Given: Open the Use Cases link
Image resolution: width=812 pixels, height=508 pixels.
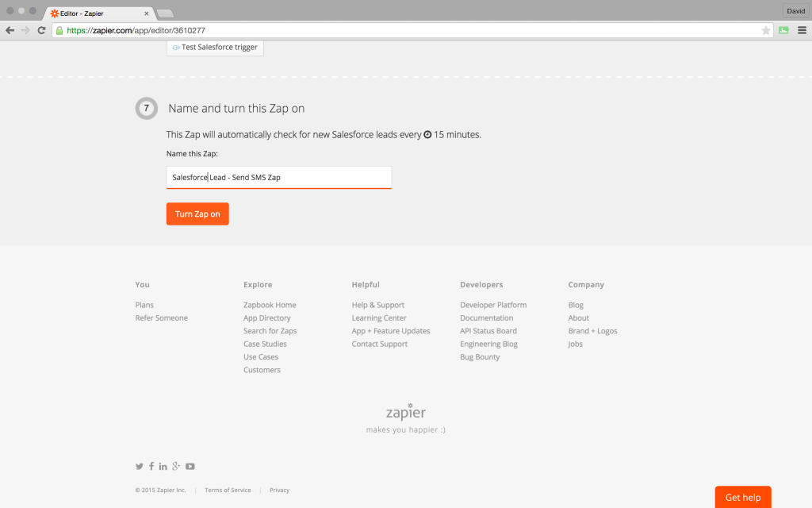Looking at the screenshot, I should [x=261, y=356].
